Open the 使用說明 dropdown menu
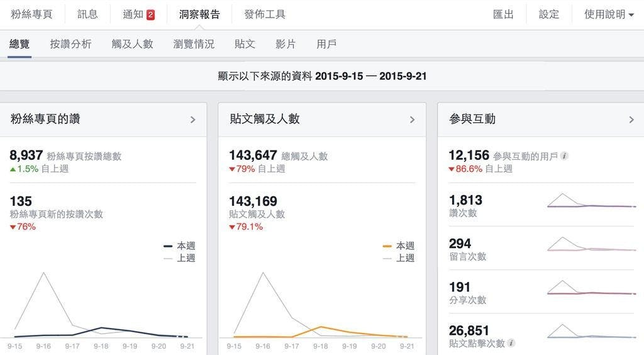Screen dimensions: 644x355 [x=608, y=14]
